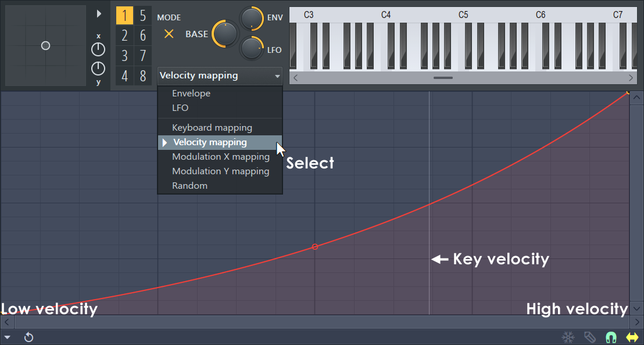Click the reset/undo circular arrow icon
The image size is (644, 345).
click(28, 337)
